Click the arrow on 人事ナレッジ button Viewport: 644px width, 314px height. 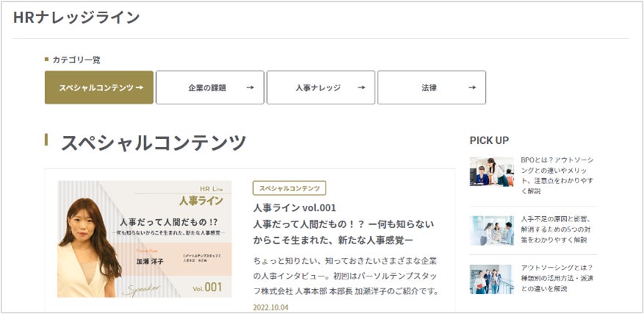point(361,88)
